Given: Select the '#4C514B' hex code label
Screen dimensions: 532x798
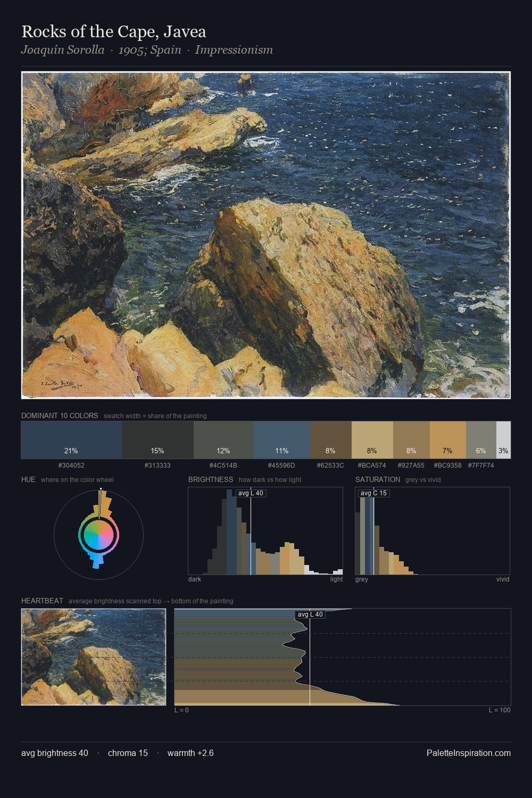Looking at the screenshot, I should click(x=223, y=465).
